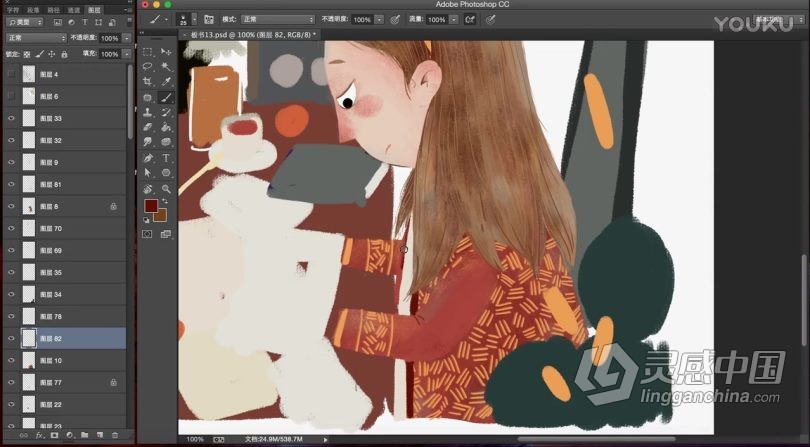The height and width of the screenshot is (447, 810).
Task: Select the Zoom tool
Action: click(x=166, y=189)
